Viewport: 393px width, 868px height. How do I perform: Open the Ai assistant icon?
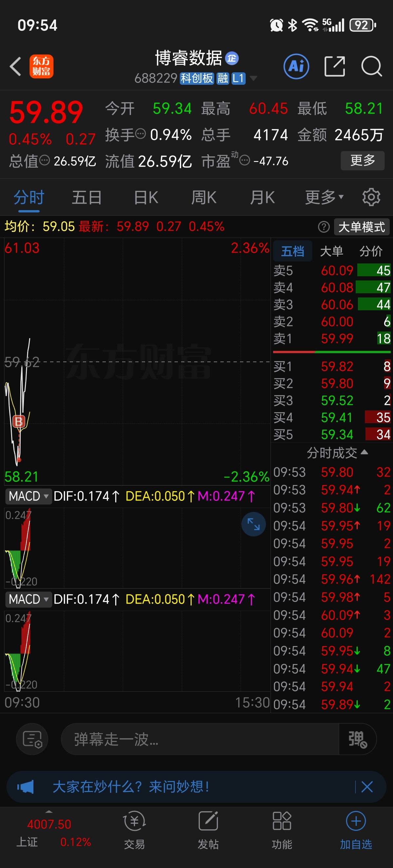click(296, 66)
